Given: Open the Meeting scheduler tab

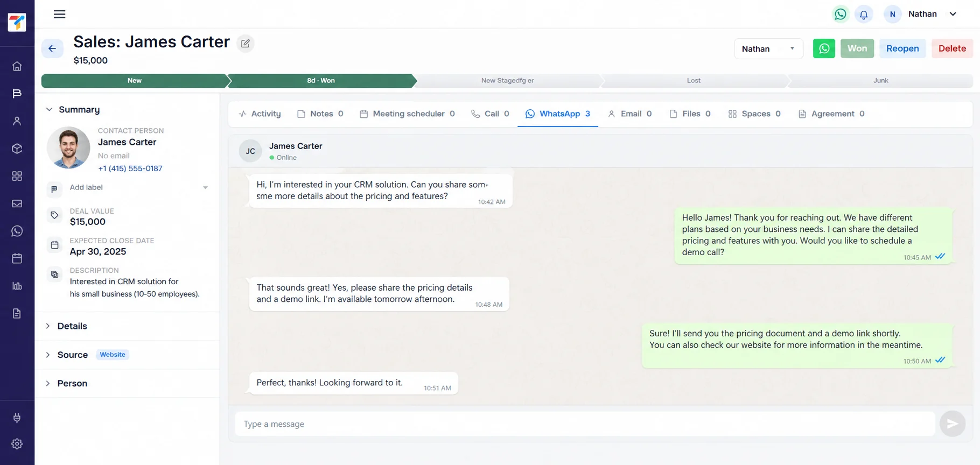Looking at the screenshot, I should [x=408, y=114].
